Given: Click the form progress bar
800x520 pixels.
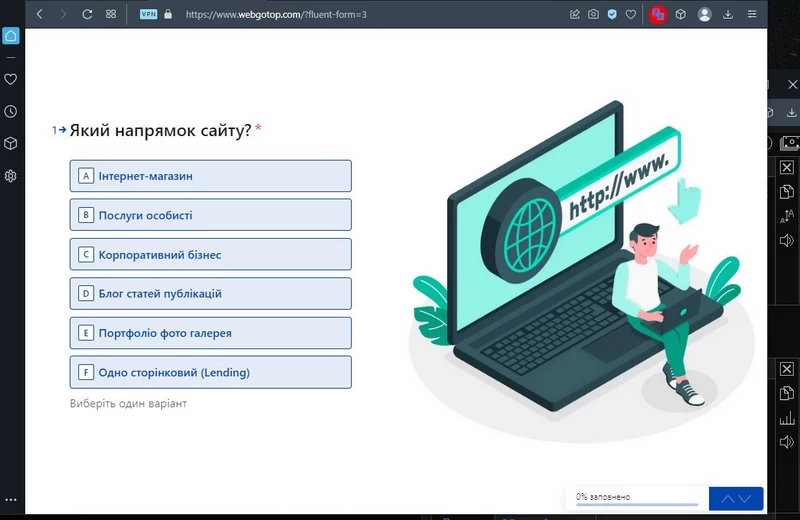Looking at the screenshot, I should tap(636, 505).
